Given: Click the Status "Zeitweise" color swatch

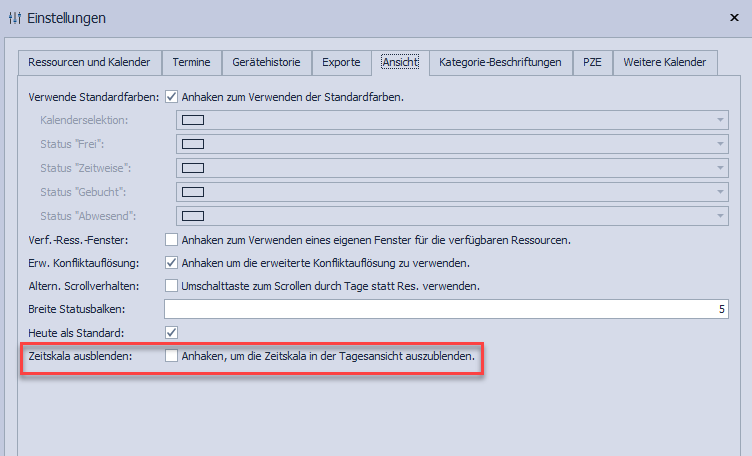Looking at the screenshot, I should coord(193,168).
